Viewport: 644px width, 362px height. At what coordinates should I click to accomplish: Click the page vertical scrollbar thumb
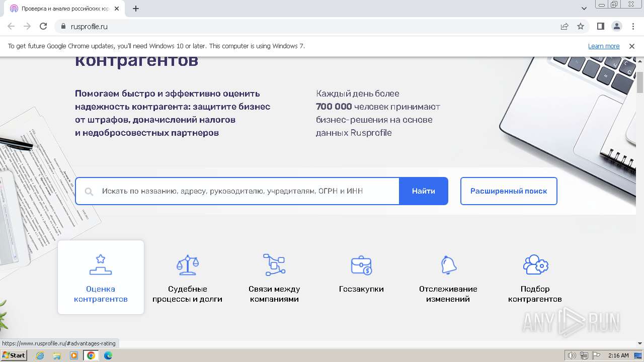click(640, 82)
